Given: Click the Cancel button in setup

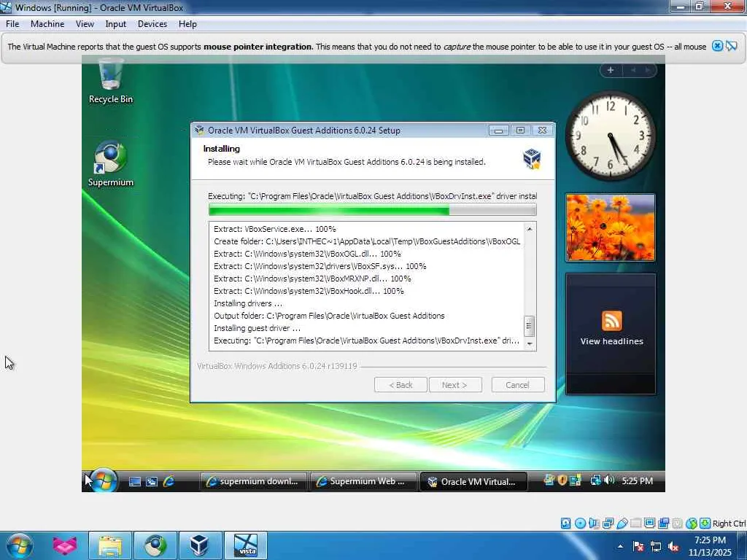Looking at the screenshot, I should pos(517,385).
